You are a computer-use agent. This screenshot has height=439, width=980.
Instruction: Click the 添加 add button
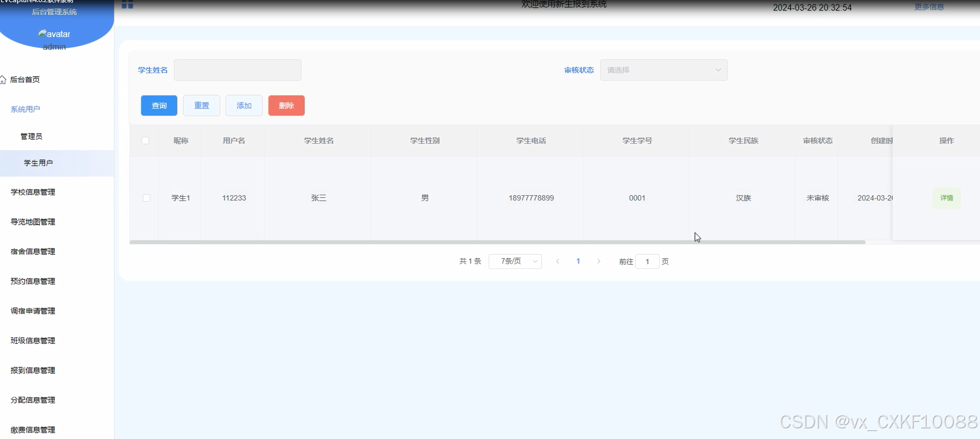tap(244, 105)
